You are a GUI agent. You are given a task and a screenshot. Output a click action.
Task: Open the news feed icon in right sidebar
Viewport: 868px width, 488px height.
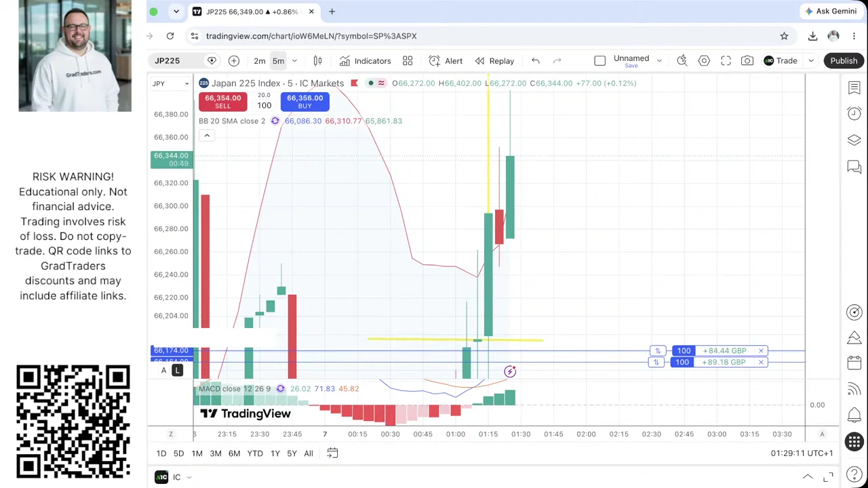pos(854,390)
